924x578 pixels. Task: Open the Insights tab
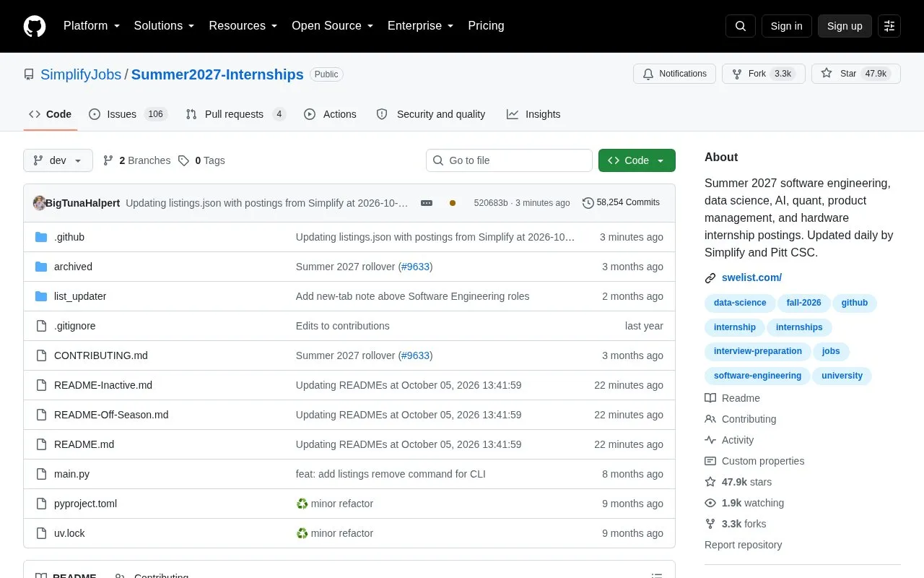(533, 114)
